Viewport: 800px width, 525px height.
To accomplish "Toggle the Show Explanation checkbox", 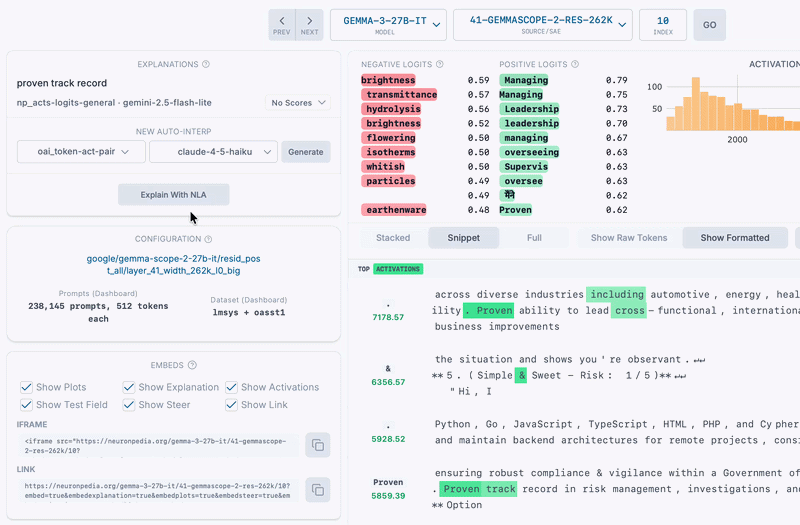I will tap(129, 387).
